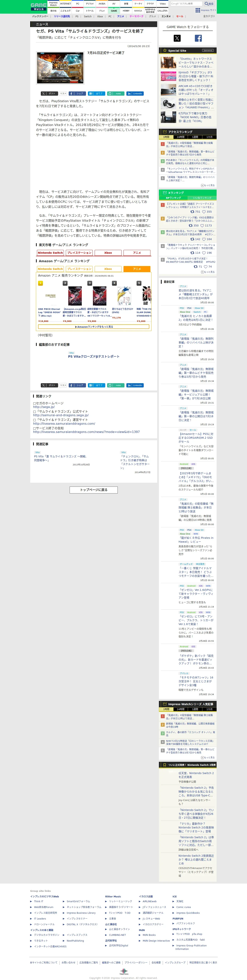This screenshot has height=980, width=247.
Task: Open Rakuten ranking プレイステーション tab
Action: [79, 253]
